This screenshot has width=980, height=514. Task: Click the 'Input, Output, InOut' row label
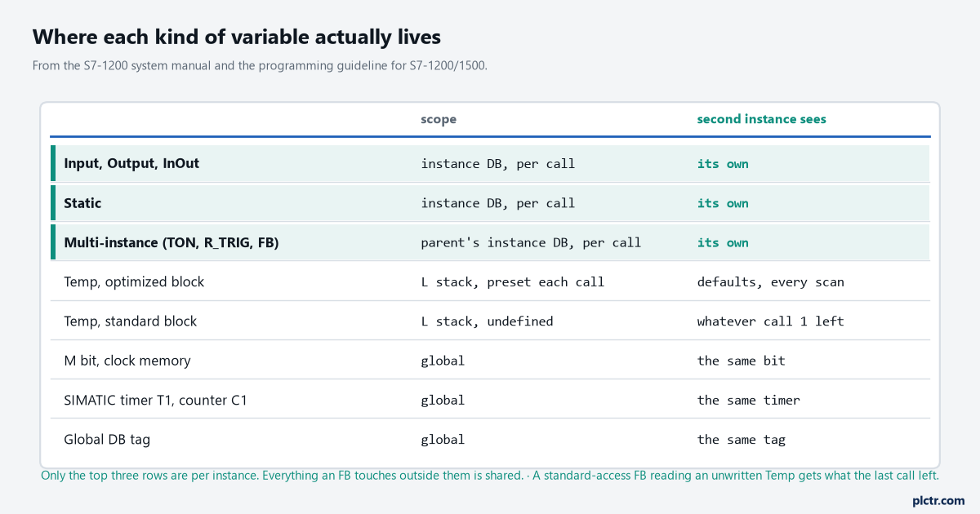coord(131,163)
